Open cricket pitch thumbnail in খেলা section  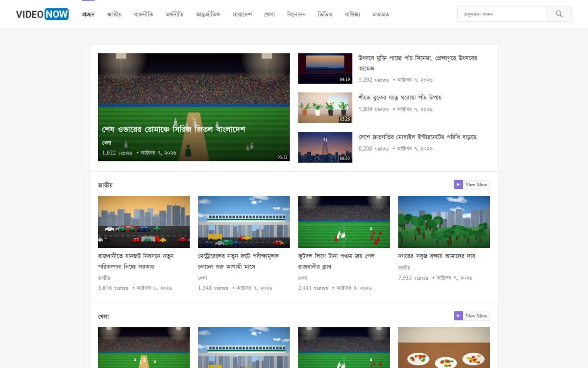[x=144, y=347]
